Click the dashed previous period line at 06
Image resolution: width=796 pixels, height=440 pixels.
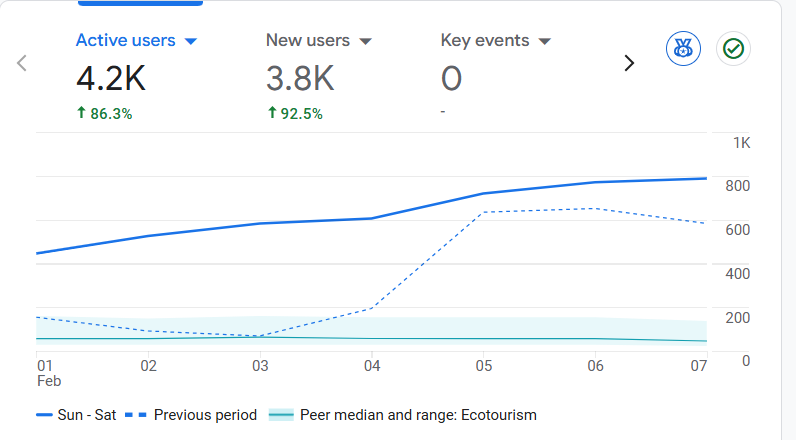pyautogui.click(x=596, y=208)
